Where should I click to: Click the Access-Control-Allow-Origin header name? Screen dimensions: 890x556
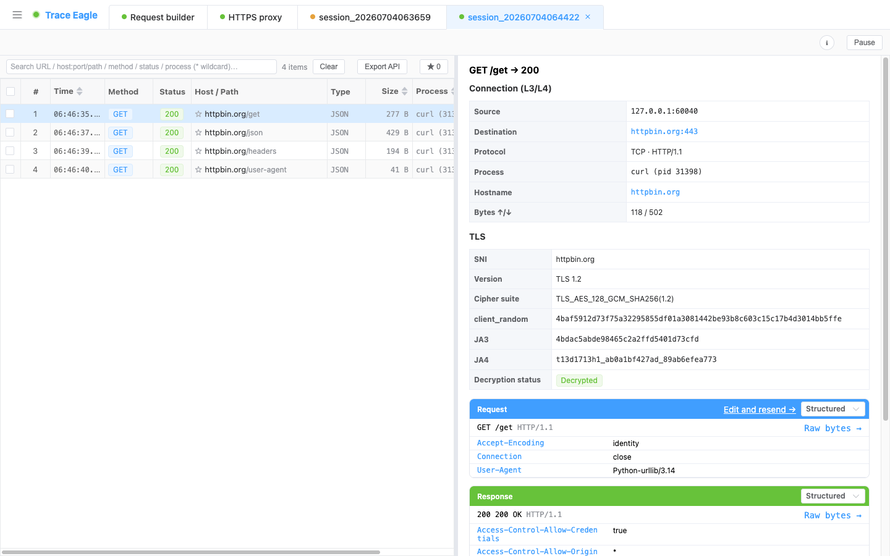pos(537,551)
